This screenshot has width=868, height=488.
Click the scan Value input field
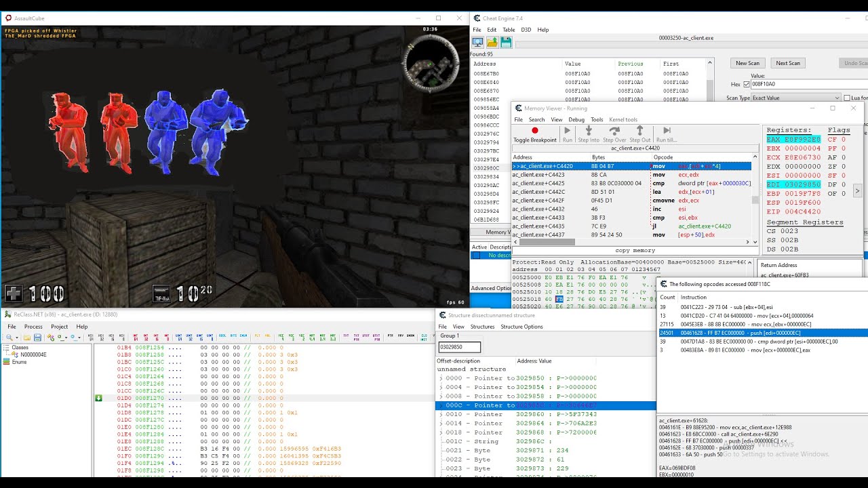coord(809,85)
